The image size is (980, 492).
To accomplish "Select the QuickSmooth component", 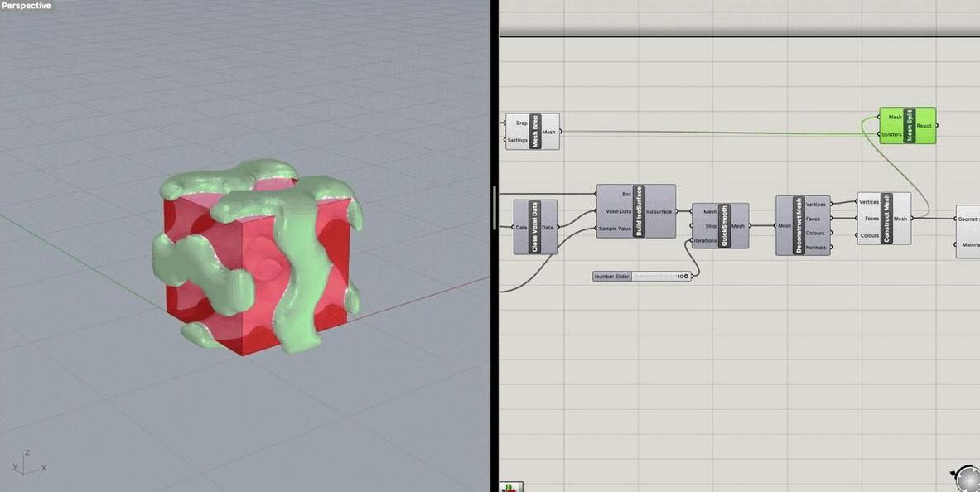I will 725,225.
